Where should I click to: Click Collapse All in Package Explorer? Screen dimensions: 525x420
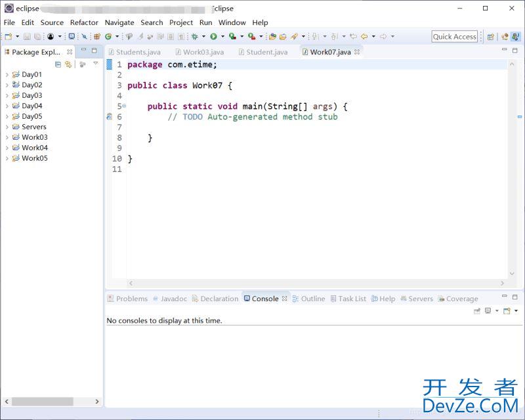(58, 64)
